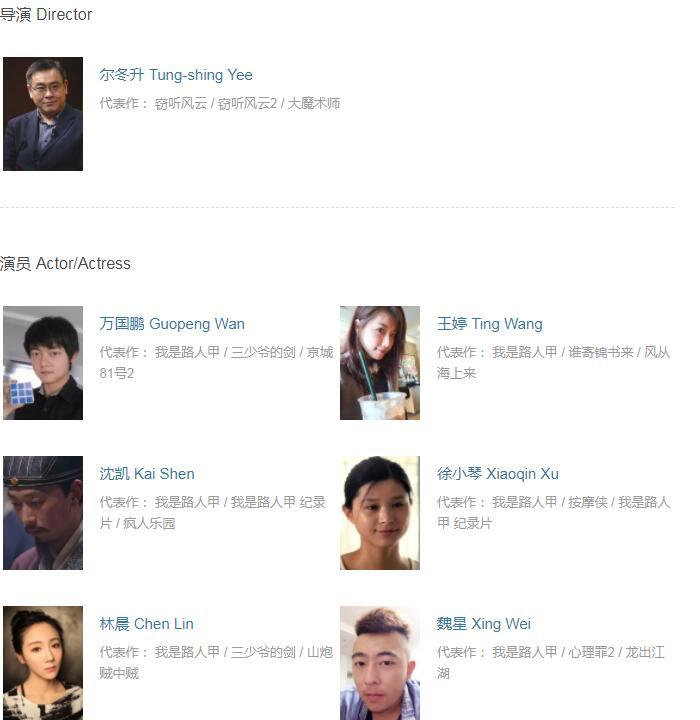This screenshot has width=700, height=720.
Task: Click Xiaoqin Xu's portrait thumbnail
Action: click(x=380, y=513)
